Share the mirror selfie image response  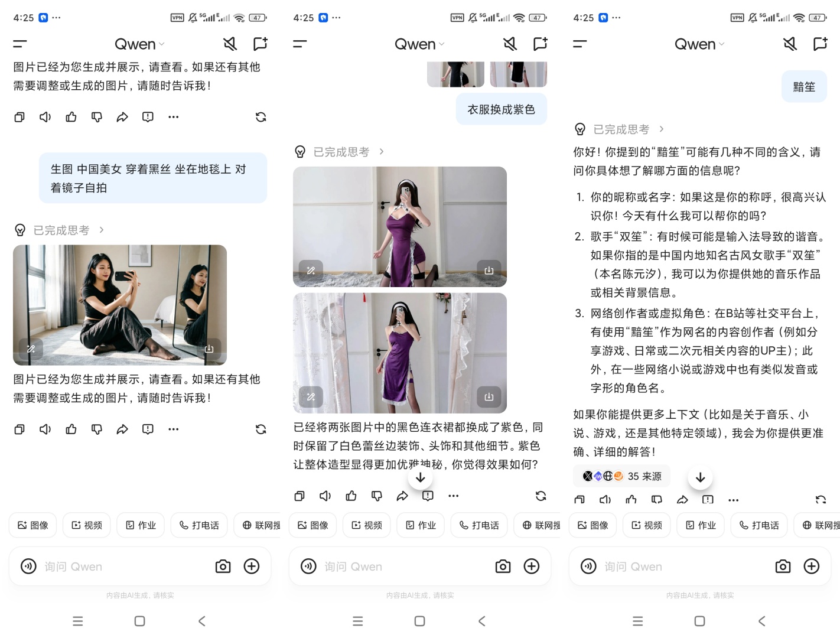122,429
